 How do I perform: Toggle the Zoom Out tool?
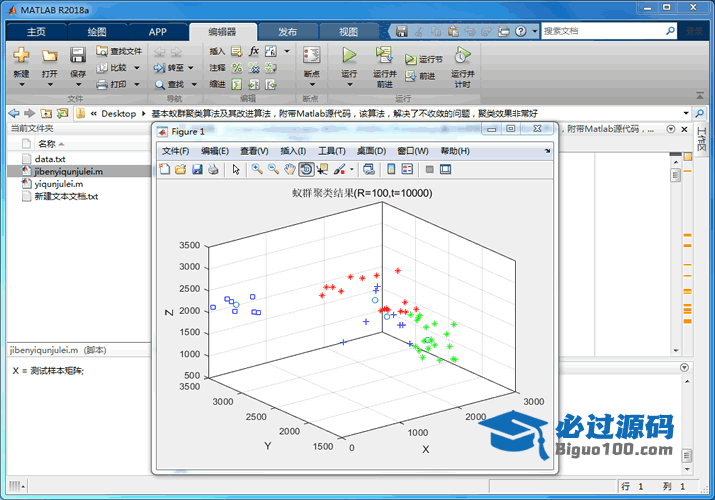click(x=274, y=170)
